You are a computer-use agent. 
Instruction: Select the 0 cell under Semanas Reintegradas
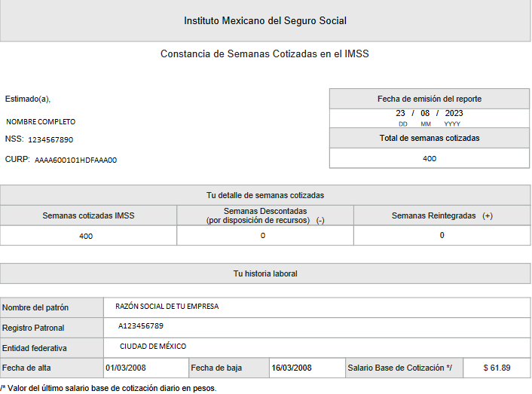click(442, 236)
